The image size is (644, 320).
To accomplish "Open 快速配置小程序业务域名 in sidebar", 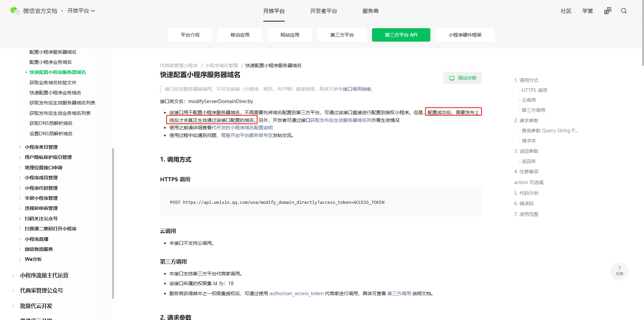I will 55,93.
